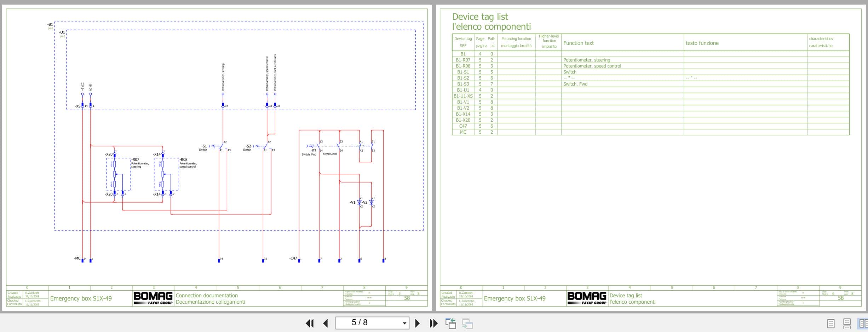This screenshot has width=868, height=332.
Task: Click the previous view navigation icon
Action: pyautogui.click(x=452, y=322)
